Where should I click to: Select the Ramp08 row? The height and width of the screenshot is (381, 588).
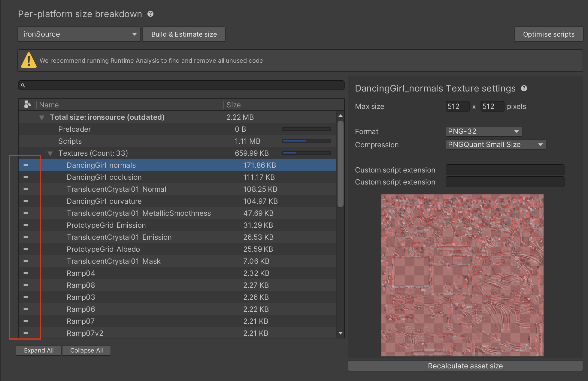(177, 285)
